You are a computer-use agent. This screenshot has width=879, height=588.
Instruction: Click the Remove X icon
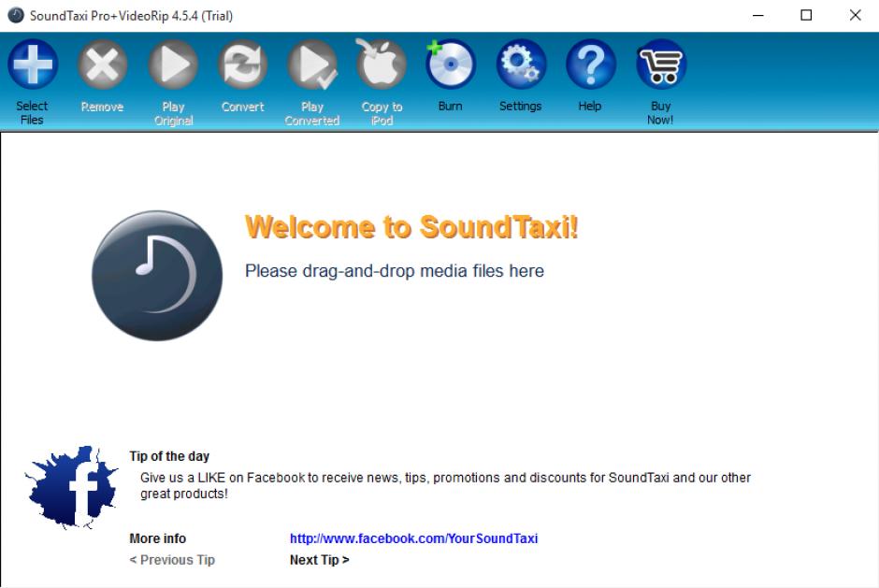(x=102, y=65)
